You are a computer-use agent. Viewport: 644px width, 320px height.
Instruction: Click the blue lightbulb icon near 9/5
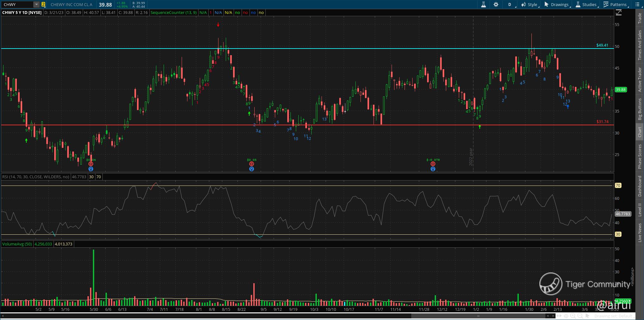[251, 169]
